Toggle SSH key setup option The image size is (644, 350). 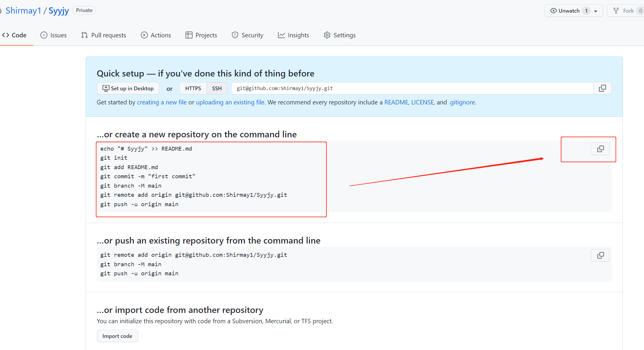click(x=217, y=88)
